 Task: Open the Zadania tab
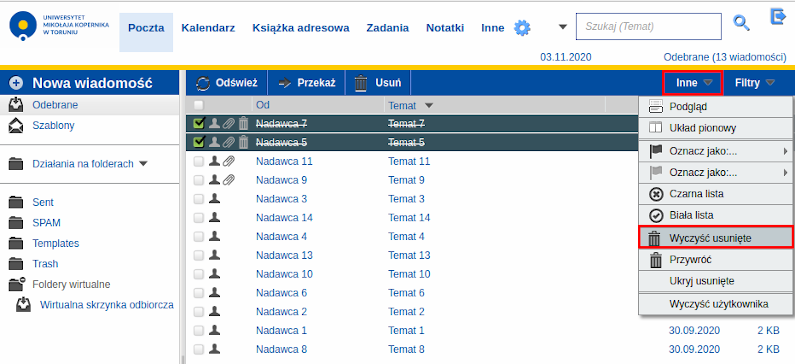388,28
